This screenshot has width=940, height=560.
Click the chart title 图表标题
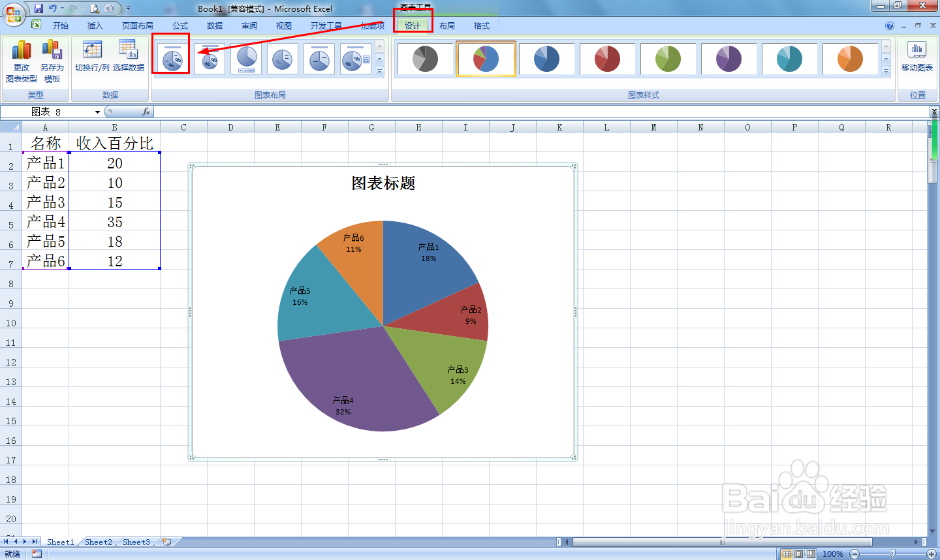click(x=383, y=183)
